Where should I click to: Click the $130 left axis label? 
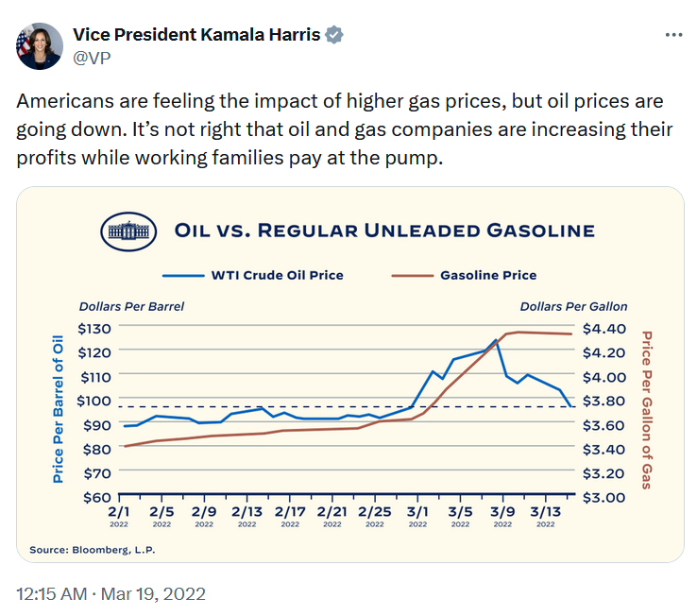click(x=93, y=329)
